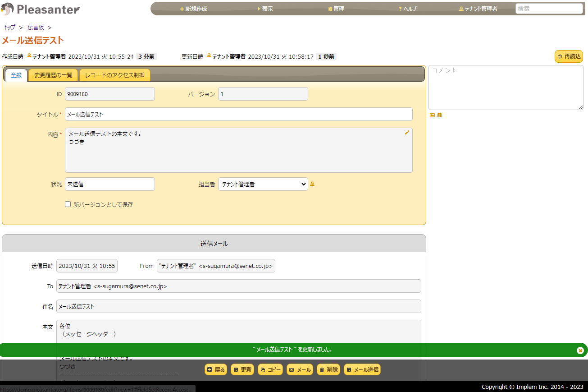Dismiss the green update notification banner
This screenshot has height=392, width=588.
pyautogui.click(x=580, y=350)
